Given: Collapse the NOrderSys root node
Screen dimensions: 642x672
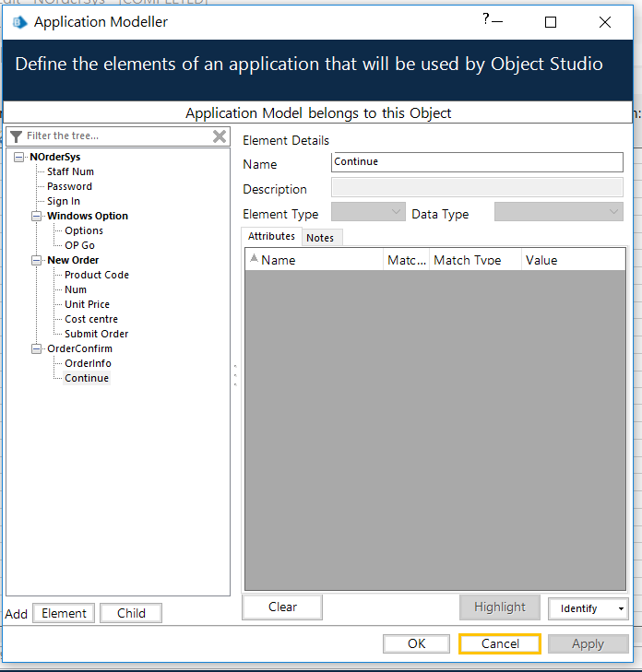Looking at the screenshot, I should coord(18,157).
